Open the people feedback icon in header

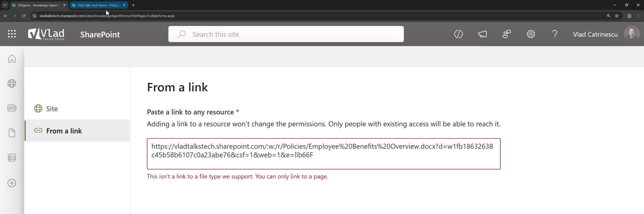507,34
